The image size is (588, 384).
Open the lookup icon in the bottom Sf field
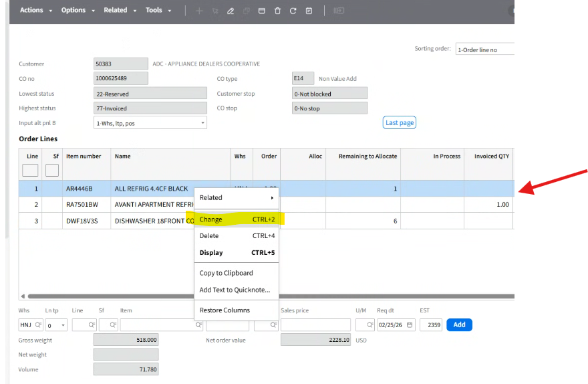click(113, 324)
